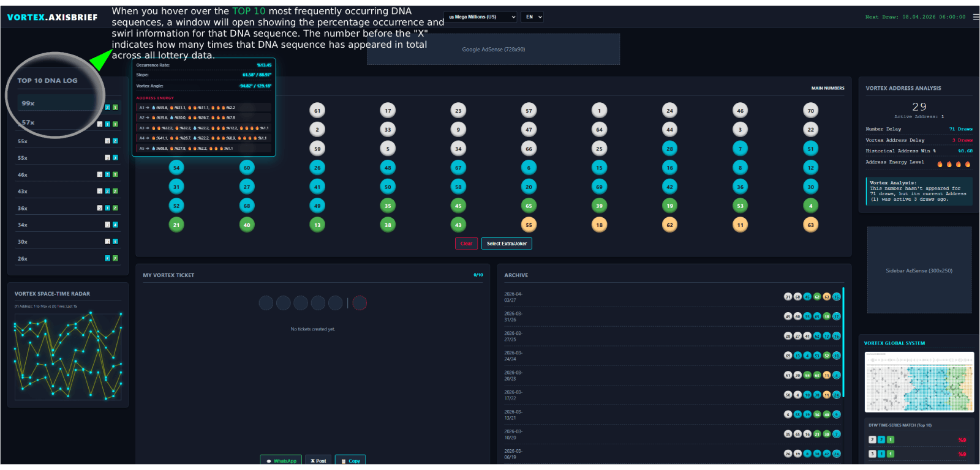Image resolution: width=980 pixels, height=470 pixels.
Task: Select white number ball 61
Action: click(317, 111)
